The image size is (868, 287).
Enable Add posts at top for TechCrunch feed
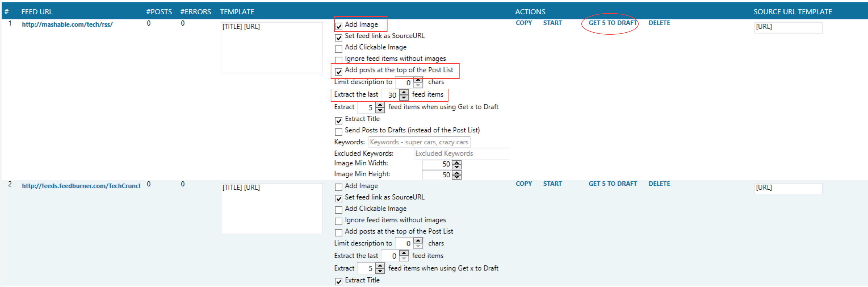(339, 233)
